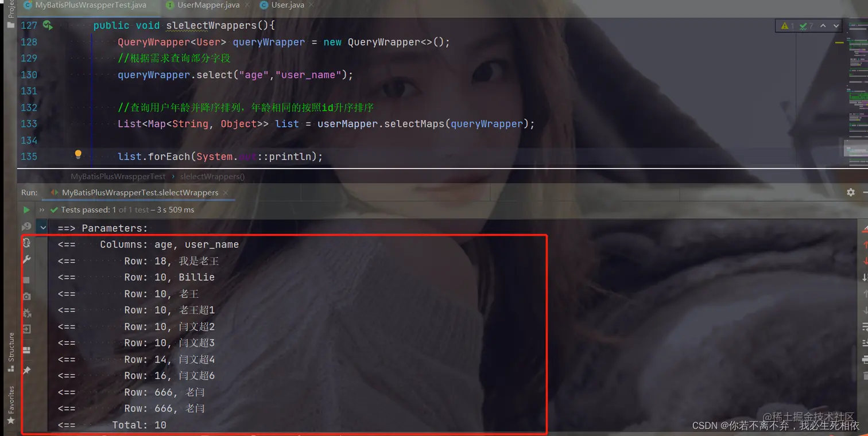The height and width of the screenshot is (436, 868).
Task: Open the wrench icon in Run sidebar
Action: pos(26,260)
